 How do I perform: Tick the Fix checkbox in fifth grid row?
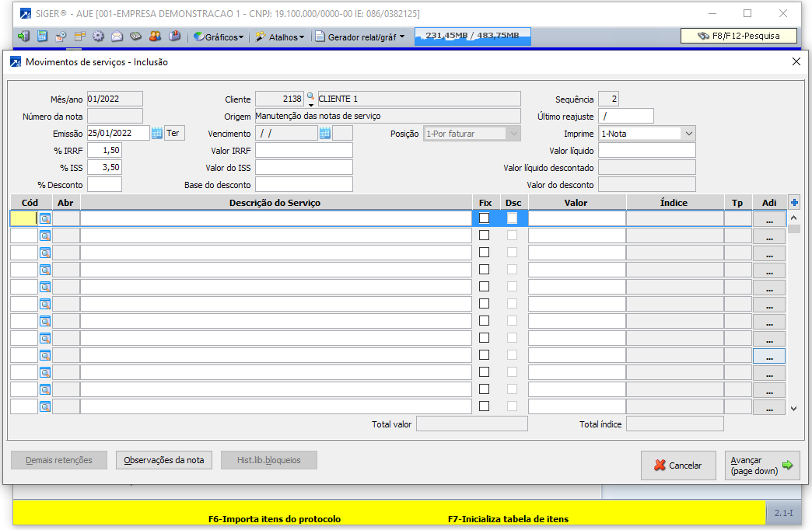point(485,286)
